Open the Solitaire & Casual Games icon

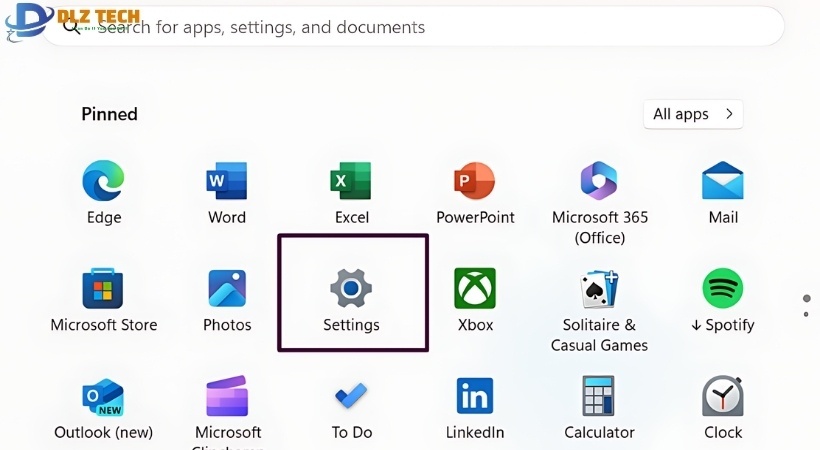(x=599, y=288)
